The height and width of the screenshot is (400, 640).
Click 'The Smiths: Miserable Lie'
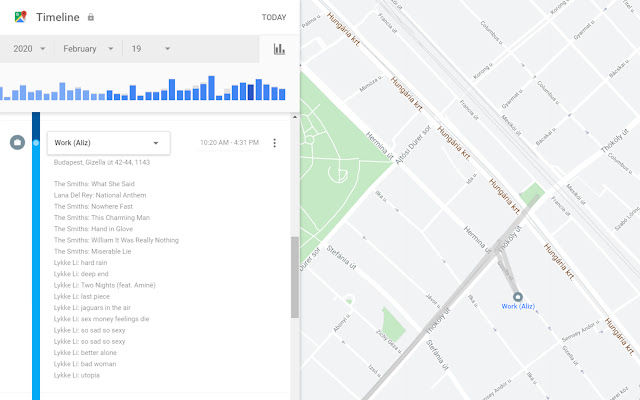pyautogui.click(x=92, y=251)
